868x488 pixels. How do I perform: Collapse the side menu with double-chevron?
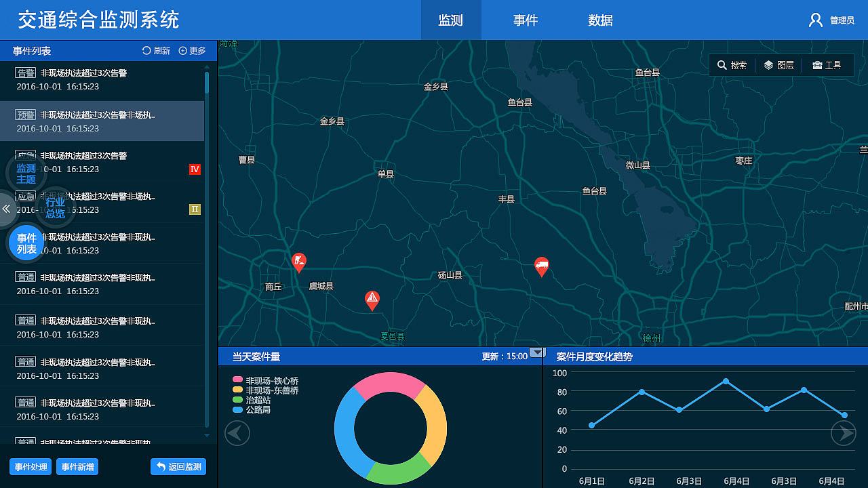6,209
